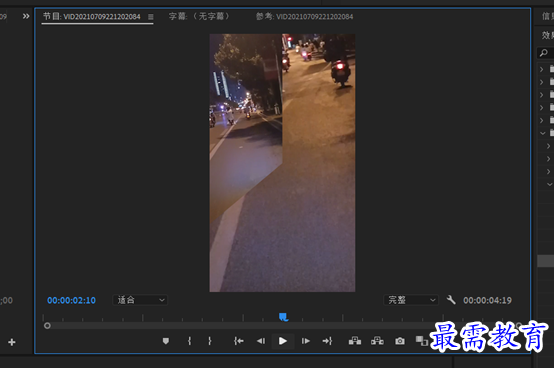This screenshot has width=554, height=368.
Task: Click the blue playhead marker
Action: click(x=283, y=317)
